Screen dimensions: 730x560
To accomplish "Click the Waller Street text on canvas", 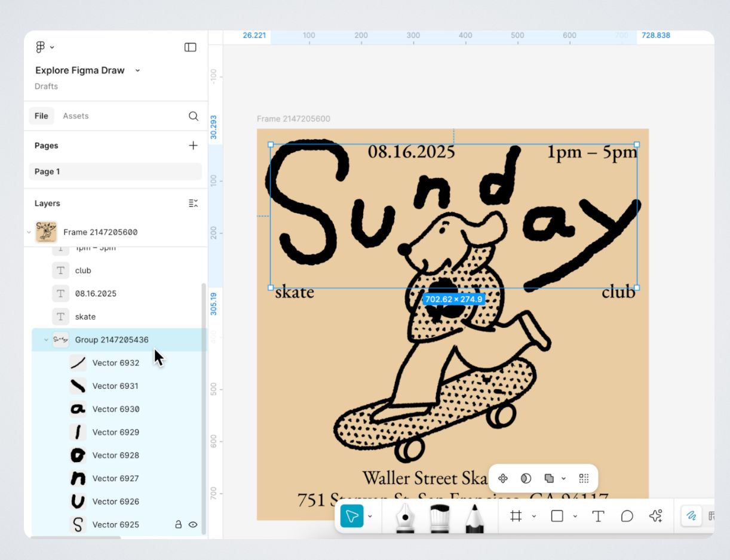I will click(424, 478).
